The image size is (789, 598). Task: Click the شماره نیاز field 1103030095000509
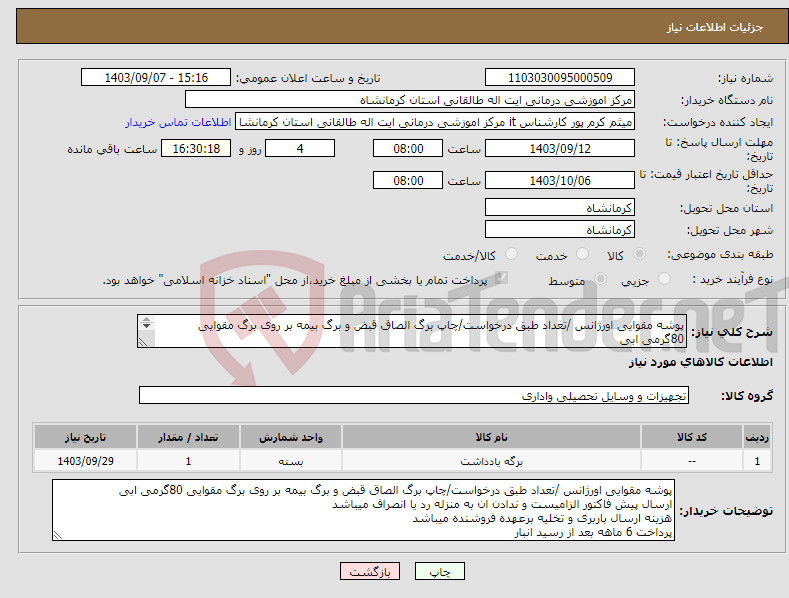[x=560, y=78]
